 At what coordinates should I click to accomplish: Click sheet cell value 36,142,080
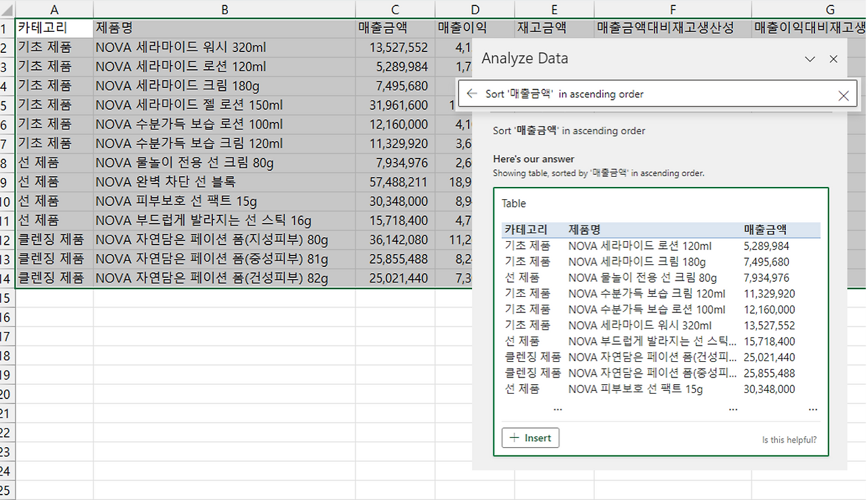[x=395, y=240]
